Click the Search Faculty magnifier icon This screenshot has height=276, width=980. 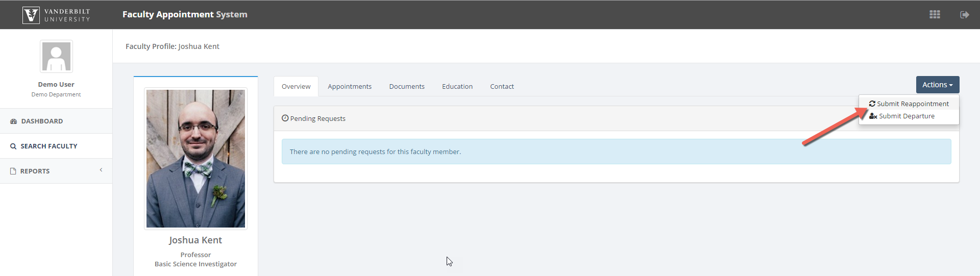point(13,146)
